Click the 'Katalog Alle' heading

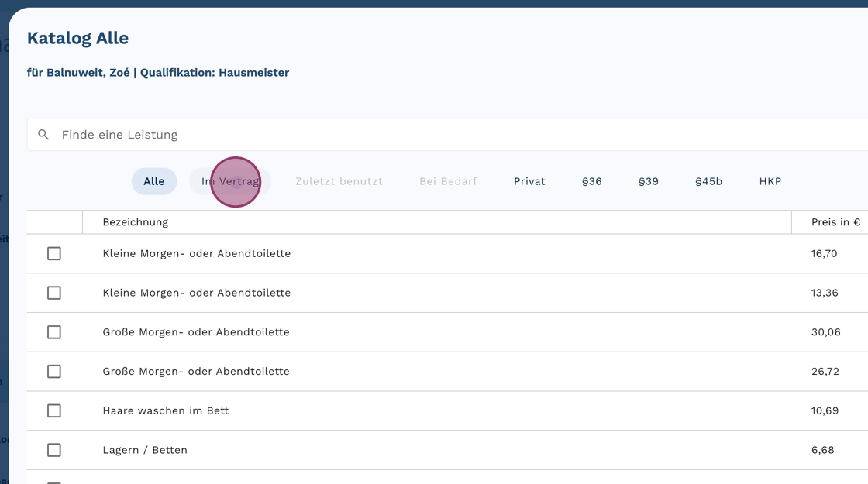[x=78, y=38]
